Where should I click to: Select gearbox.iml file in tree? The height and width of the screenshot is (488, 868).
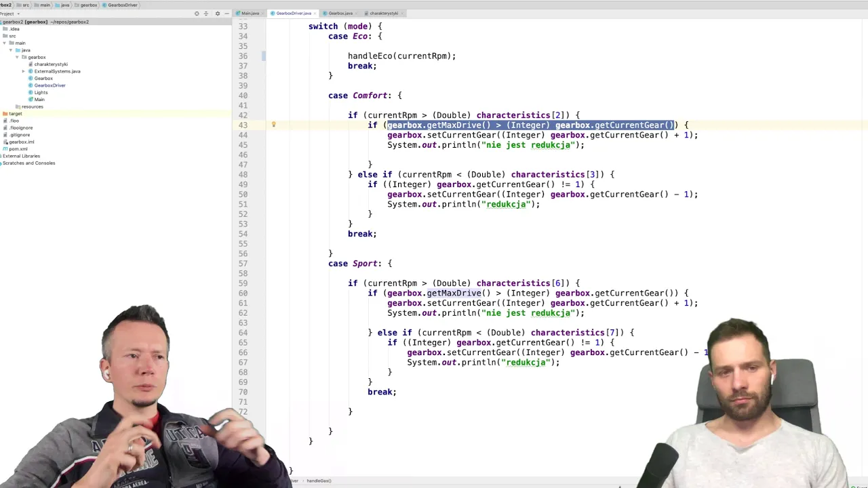click(x=22, y=142)
